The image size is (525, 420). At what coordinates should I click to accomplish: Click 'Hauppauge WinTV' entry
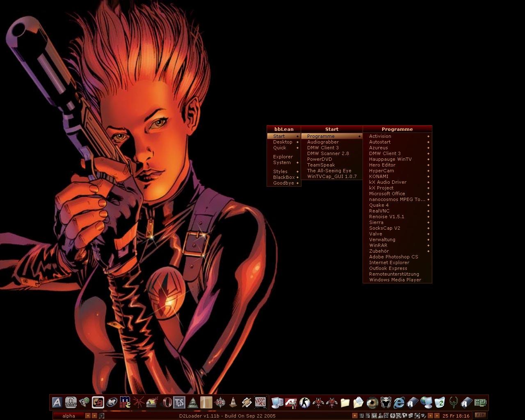coord(397,159)
